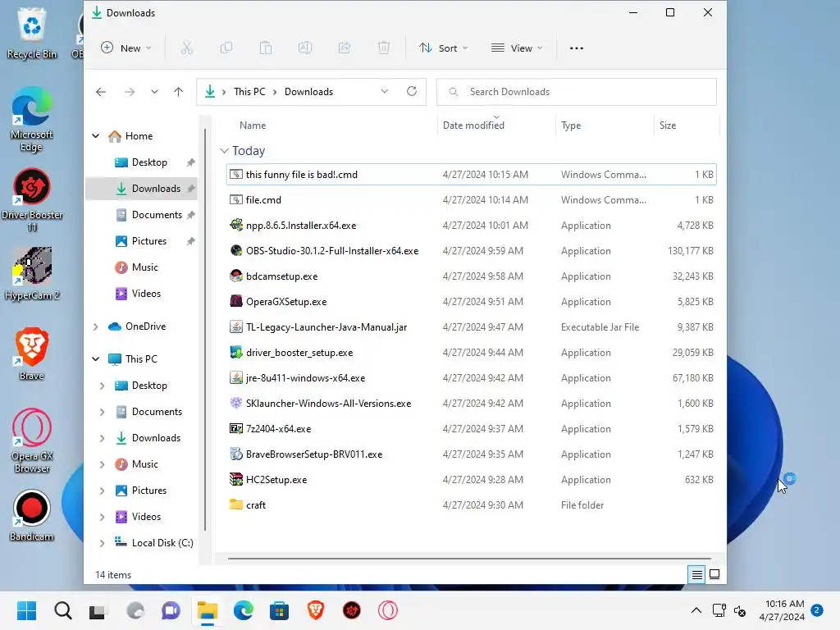Click the Copy icon in toolbar

click(226, 48)
